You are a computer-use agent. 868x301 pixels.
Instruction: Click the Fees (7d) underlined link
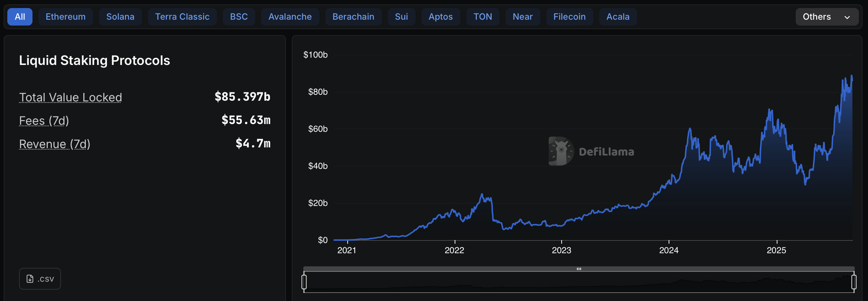click(44, 120)
